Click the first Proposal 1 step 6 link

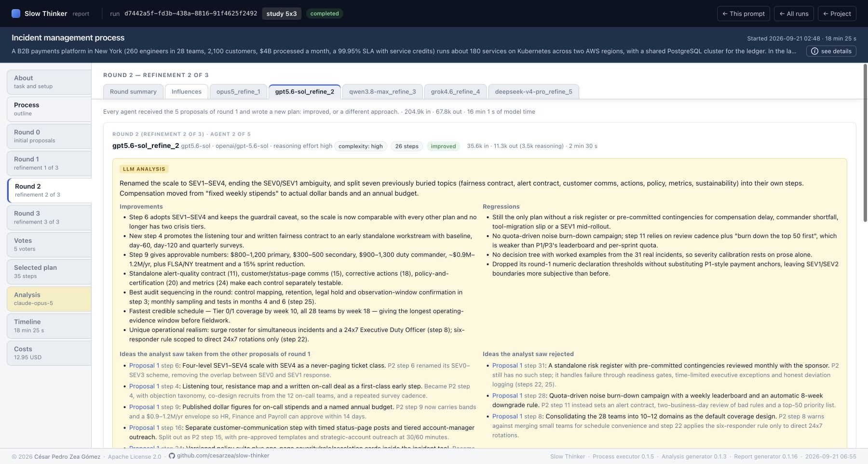tap(144, 366)
